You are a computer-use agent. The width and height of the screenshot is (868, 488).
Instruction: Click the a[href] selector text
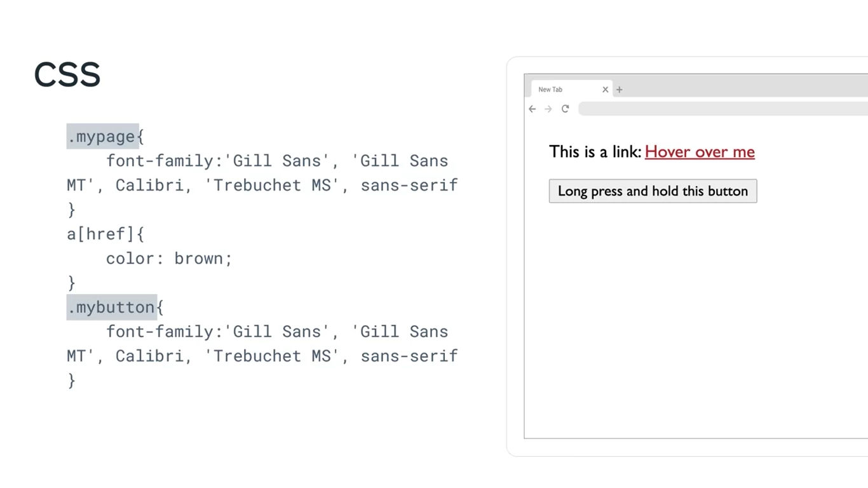click(x=100, y=234)
